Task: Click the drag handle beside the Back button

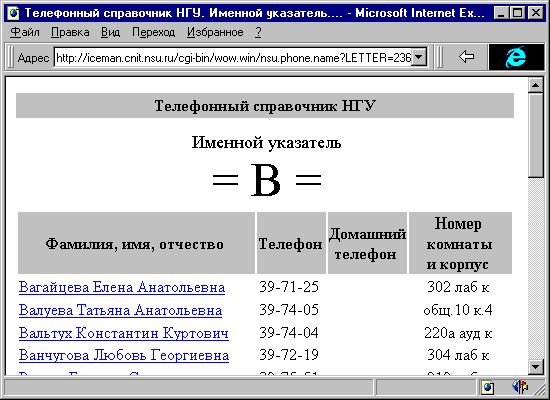Action: pos(439,56)
